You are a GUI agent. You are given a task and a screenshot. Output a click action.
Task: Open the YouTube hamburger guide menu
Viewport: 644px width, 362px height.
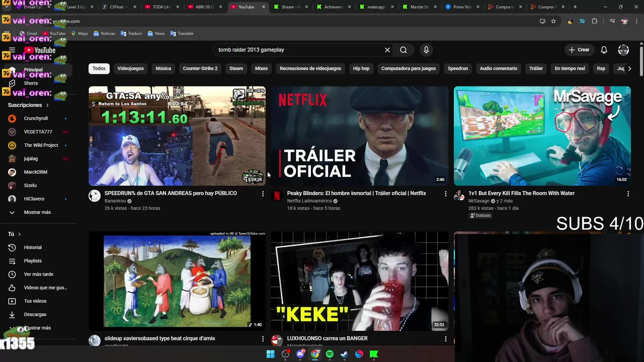(12, 50)
